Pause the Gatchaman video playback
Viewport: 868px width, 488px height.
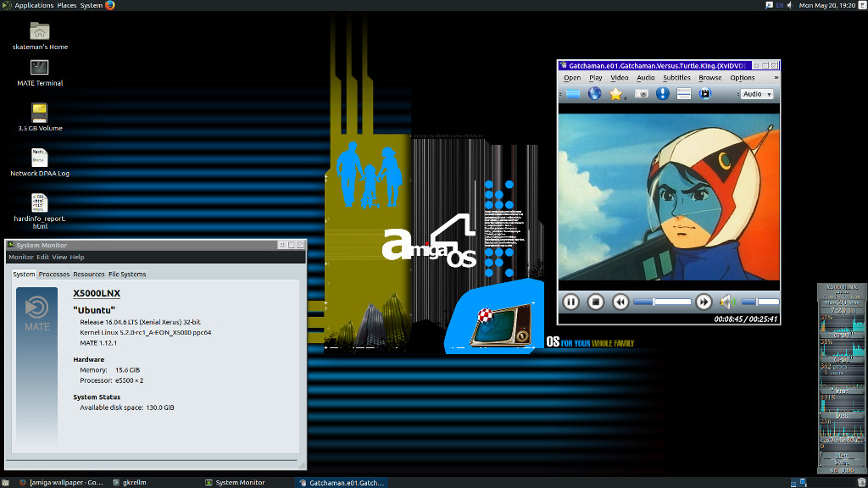pyautogui.click(x=570, y=302)
